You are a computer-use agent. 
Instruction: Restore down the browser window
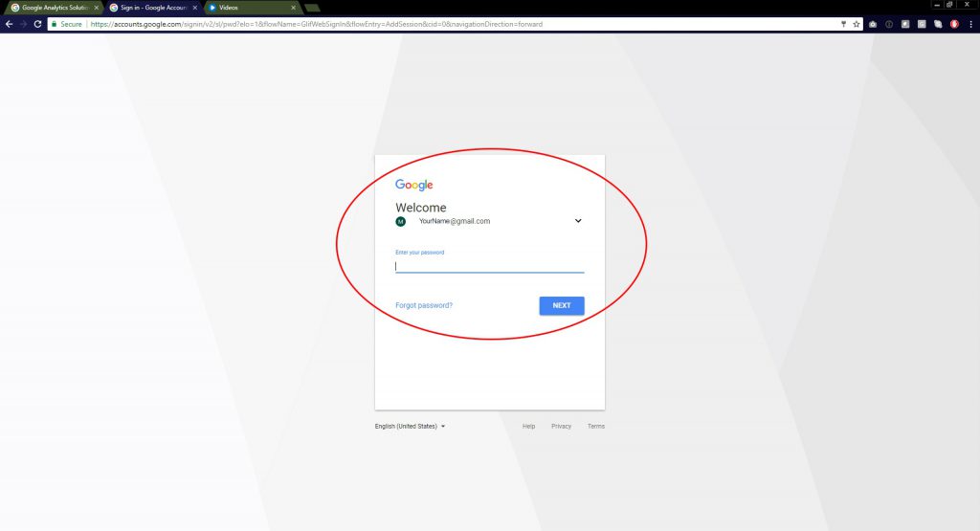click(x=949, y=5)
